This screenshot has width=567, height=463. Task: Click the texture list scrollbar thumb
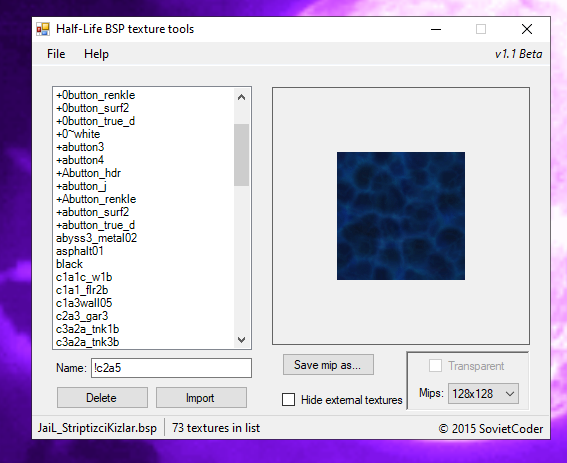[242, 155]
